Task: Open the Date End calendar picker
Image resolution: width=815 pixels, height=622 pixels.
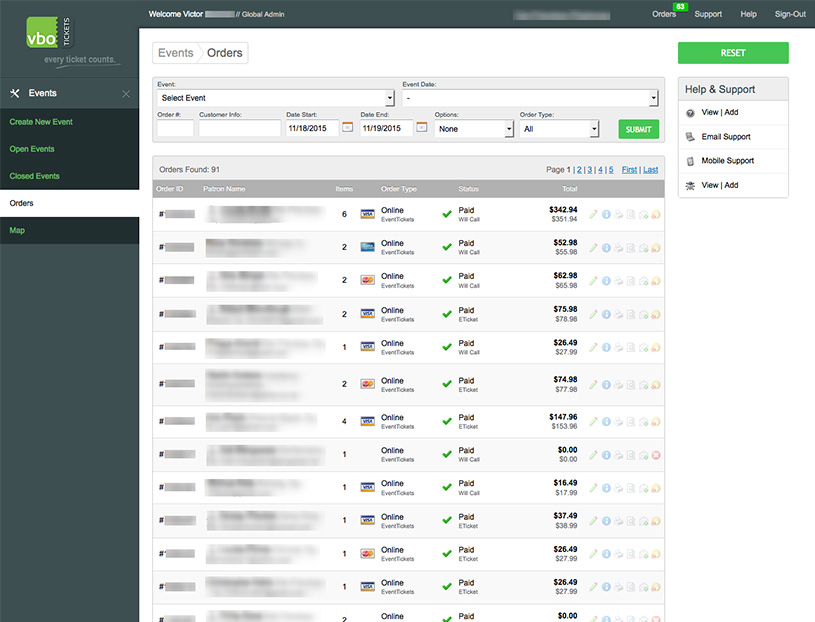Action: point(422,127)
